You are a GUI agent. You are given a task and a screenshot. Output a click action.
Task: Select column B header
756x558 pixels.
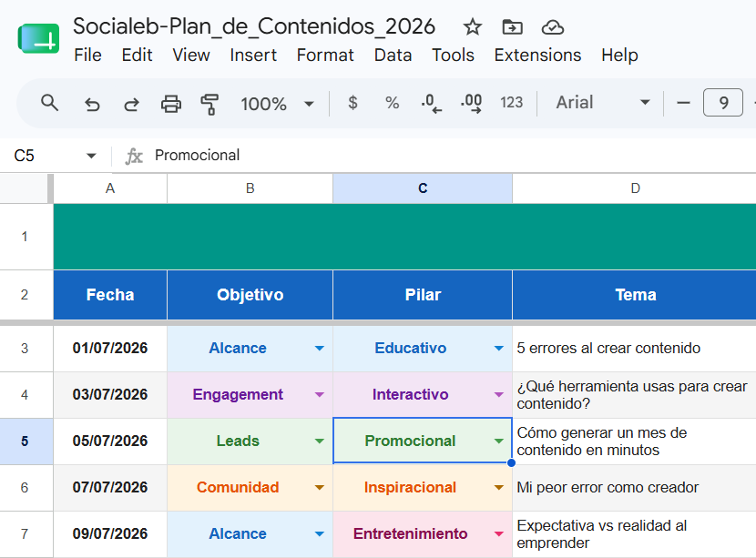[x=250, y=188]
